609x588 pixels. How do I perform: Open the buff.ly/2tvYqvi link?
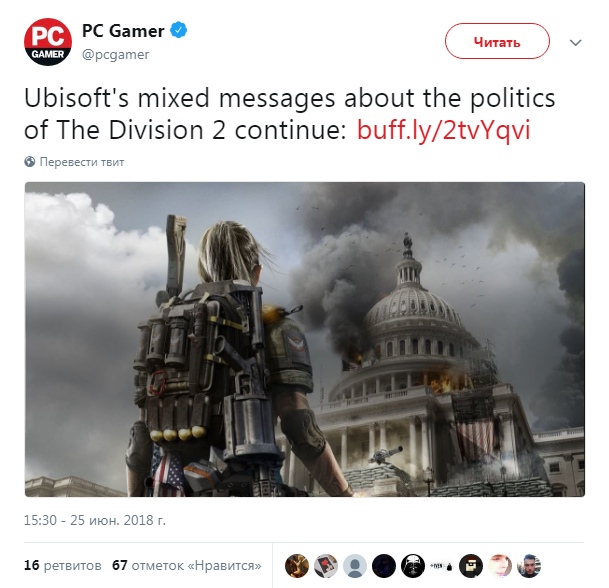point(443,130)
